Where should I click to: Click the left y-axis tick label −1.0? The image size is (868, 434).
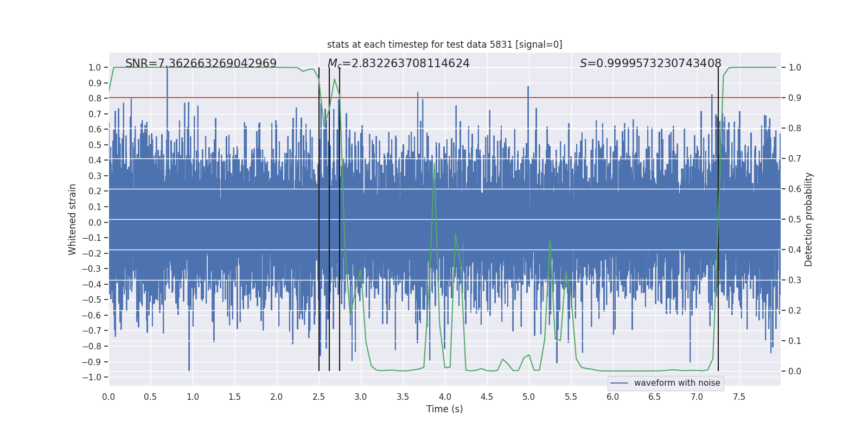pyautogui.click(x=92, y=377)
